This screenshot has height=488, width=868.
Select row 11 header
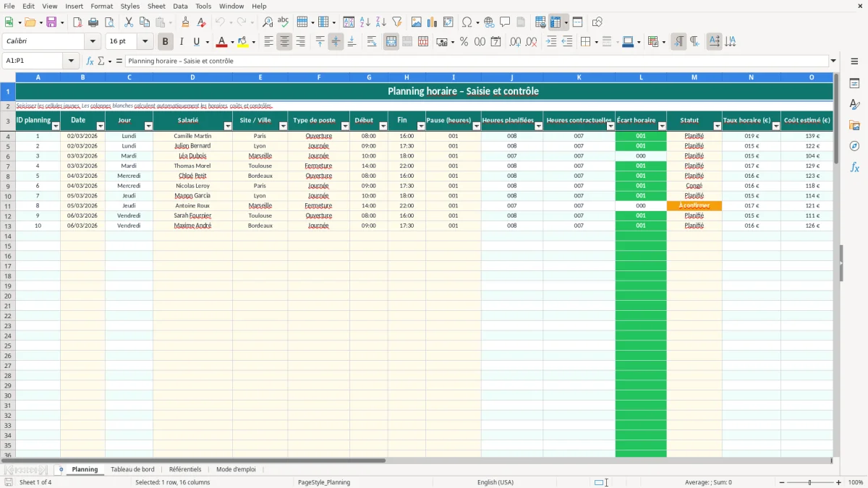click(x=8, y=206)
